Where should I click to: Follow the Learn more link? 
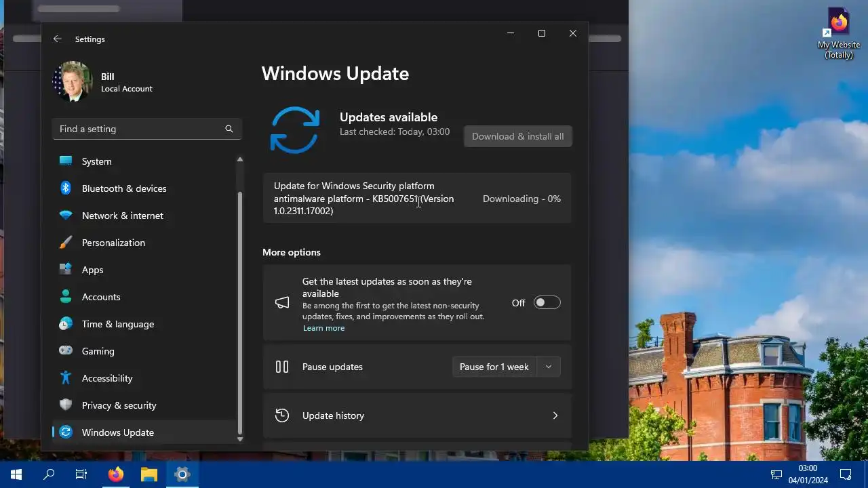pos(323,328)
